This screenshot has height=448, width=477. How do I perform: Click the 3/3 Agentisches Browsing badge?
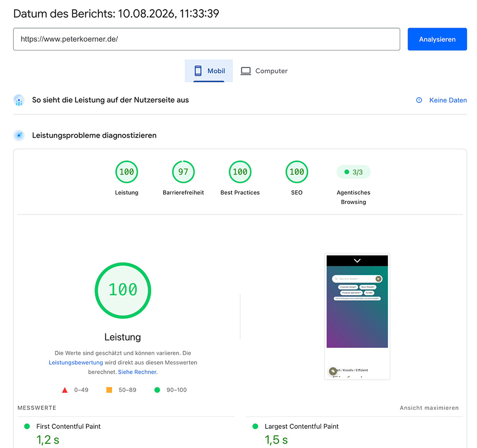(x=353, y=172)
